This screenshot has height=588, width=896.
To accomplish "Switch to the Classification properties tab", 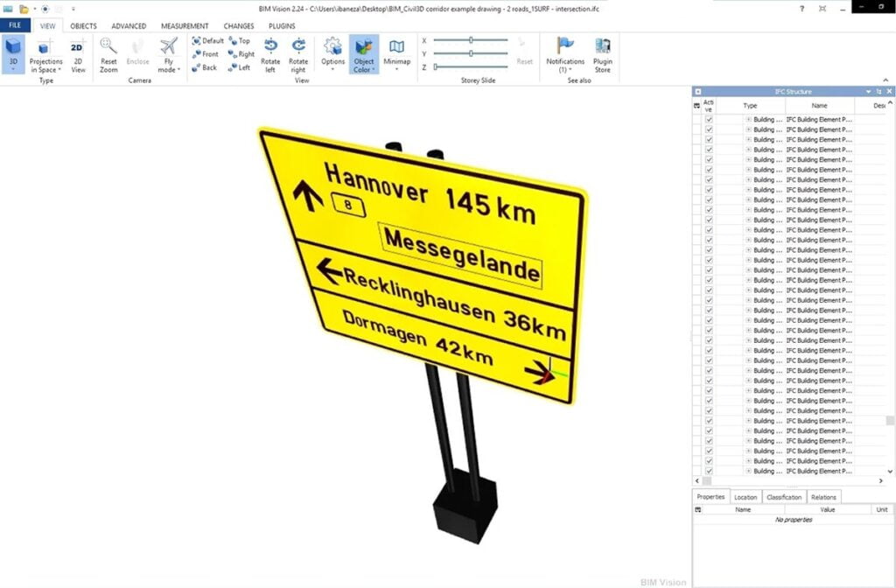I will pyautogui.click(x=783, y=497).
